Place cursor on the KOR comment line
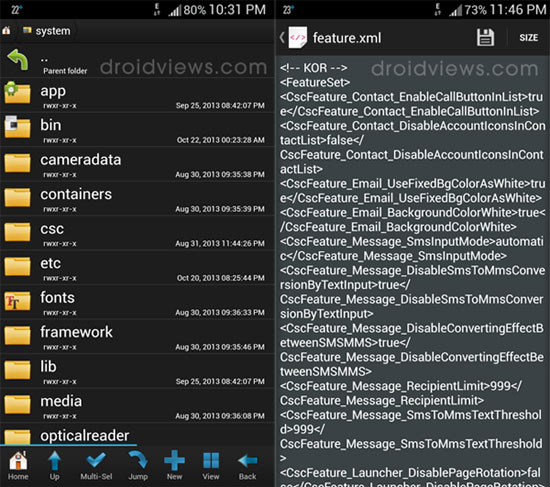 (314, 68)
